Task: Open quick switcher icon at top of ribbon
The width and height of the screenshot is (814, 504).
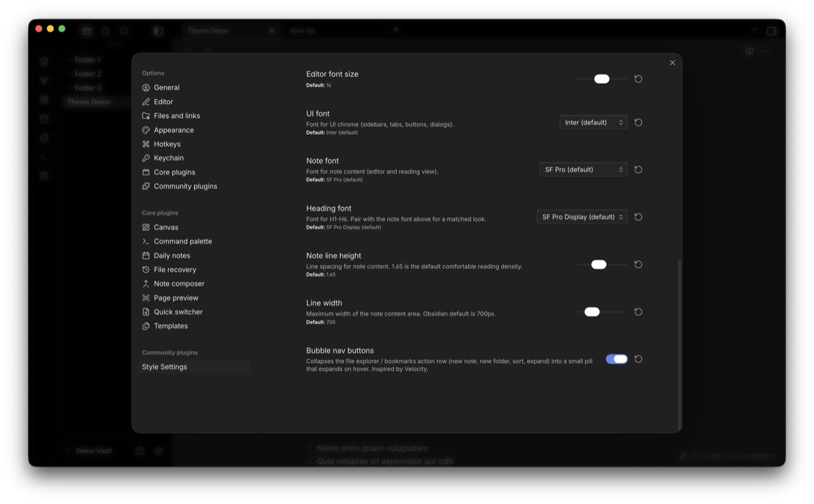Action: [x=44, y=62]
